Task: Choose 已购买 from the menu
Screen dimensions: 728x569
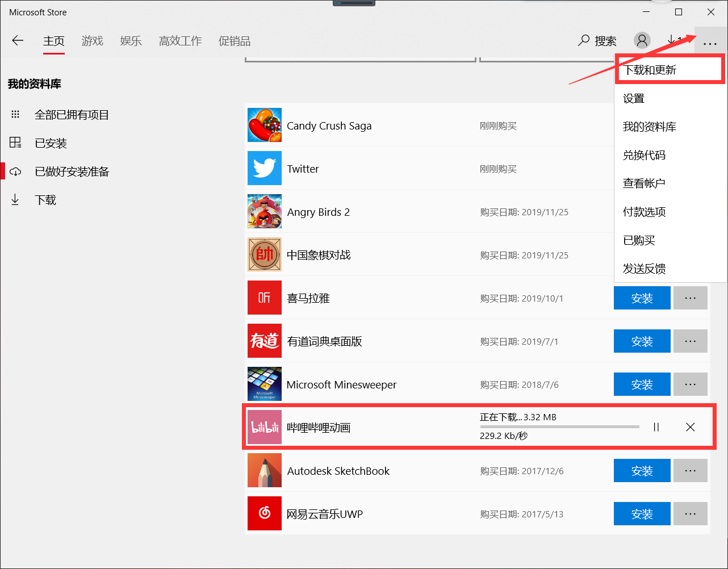Action: click(670, 240)
